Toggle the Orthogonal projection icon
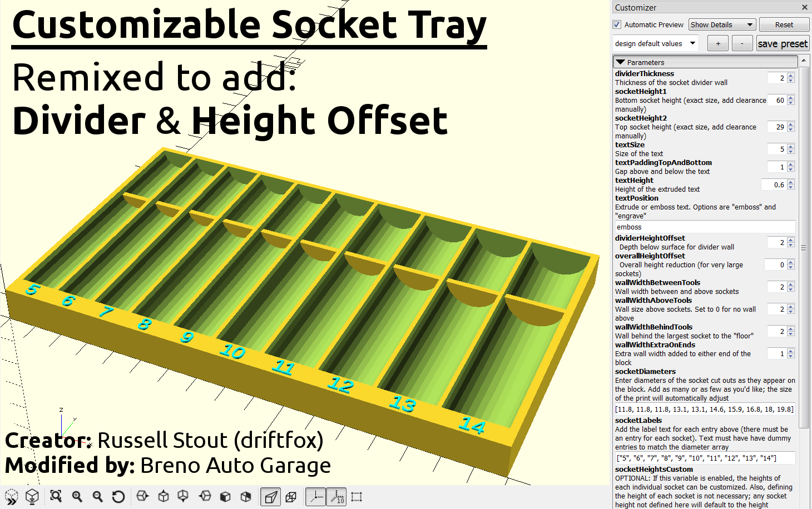Screen dimensions: 812x509 (291, 496)
